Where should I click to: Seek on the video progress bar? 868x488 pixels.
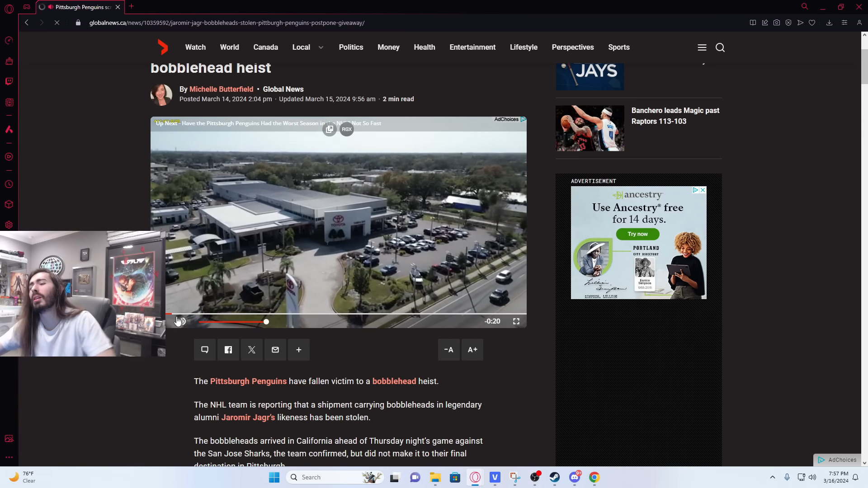(x=346, y=314)
